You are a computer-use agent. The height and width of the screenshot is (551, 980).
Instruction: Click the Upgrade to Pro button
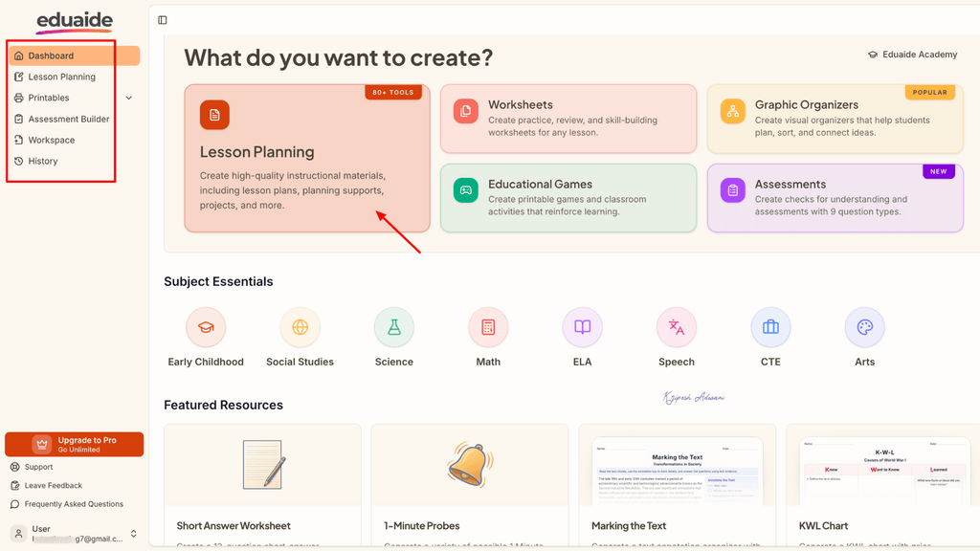tap(75, 444)
